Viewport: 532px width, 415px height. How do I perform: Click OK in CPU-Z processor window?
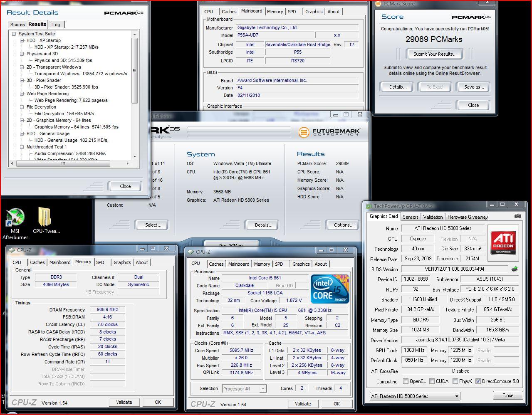337,404
